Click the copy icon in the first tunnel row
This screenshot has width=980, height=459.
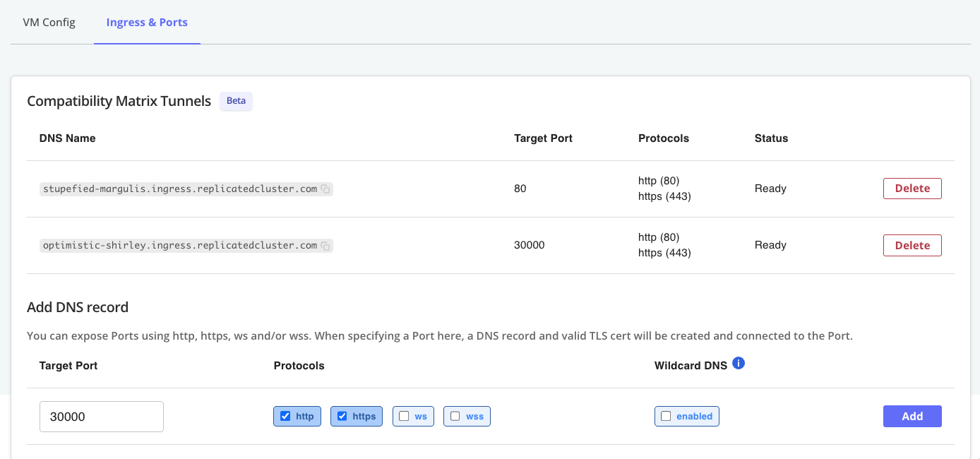click(x=325, y=189)
